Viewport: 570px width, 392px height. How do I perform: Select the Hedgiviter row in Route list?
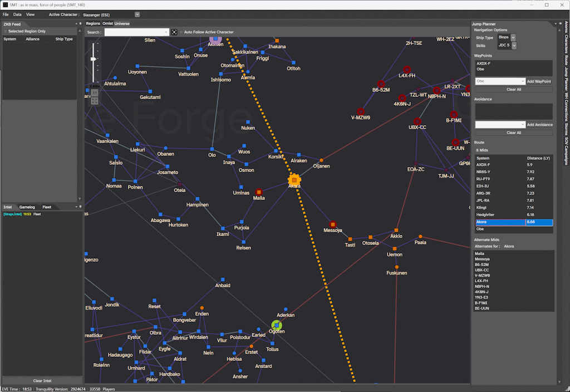514,214
